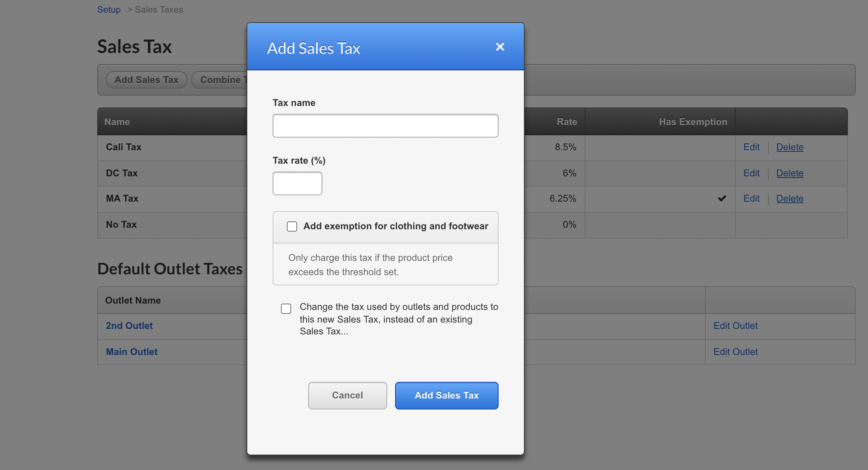Screen dimensions: 868x470
Task: Open the Main Outlet link
Action: pos(132,352)
